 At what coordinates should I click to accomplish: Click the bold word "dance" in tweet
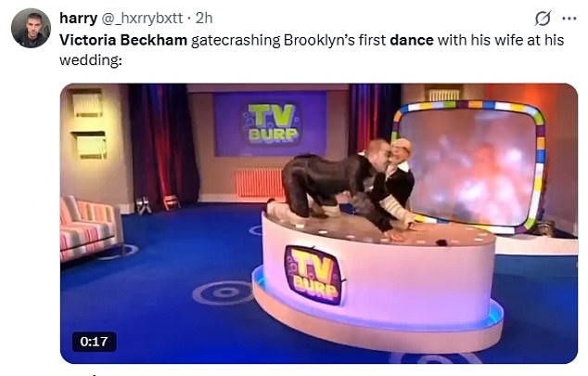pos(412,40)
